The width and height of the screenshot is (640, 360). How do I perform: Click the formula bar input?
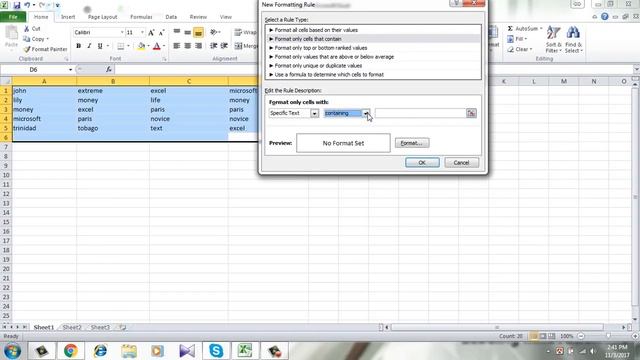(373, 69)
